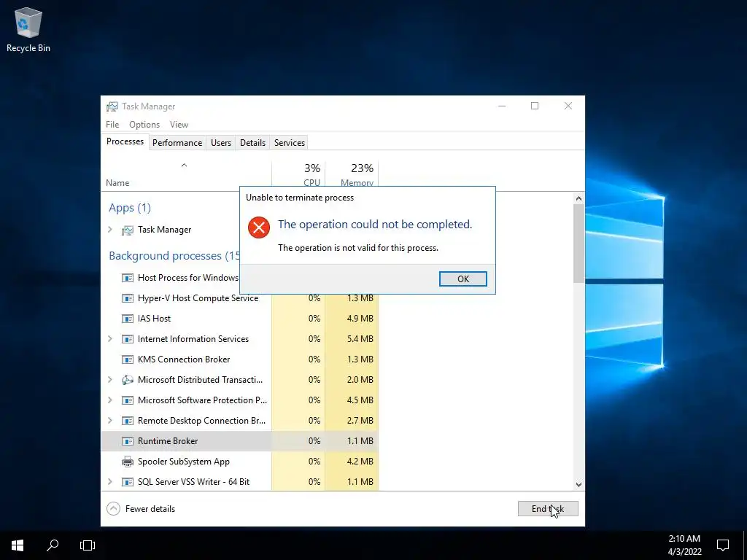
Task: Click the taskbar clock and date
Action: pos(684,545)
